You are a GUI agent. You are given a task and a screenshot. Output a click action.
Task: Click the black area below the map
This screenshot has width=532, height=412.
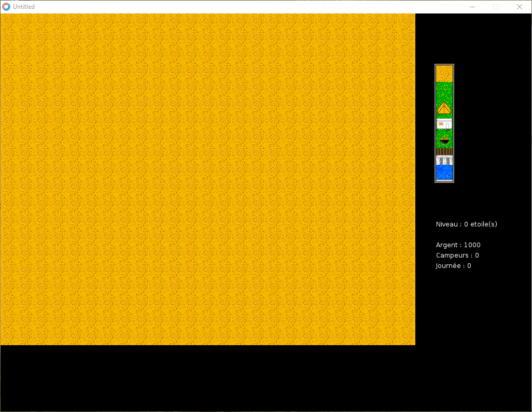pyautogui.click(x=207, y=378)
